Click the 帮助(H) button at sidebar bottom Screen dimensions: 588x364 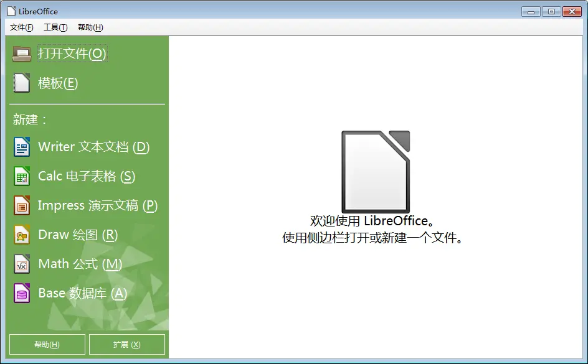pos(47,344)
